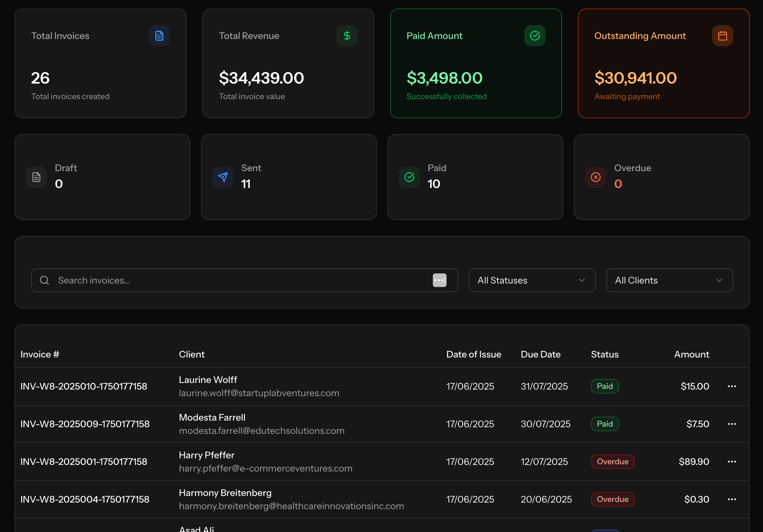Screen dimensions: 763x532
Task: Toggle the Paid status badge for Laurine Wolff
Action: (x=605, y=386)
